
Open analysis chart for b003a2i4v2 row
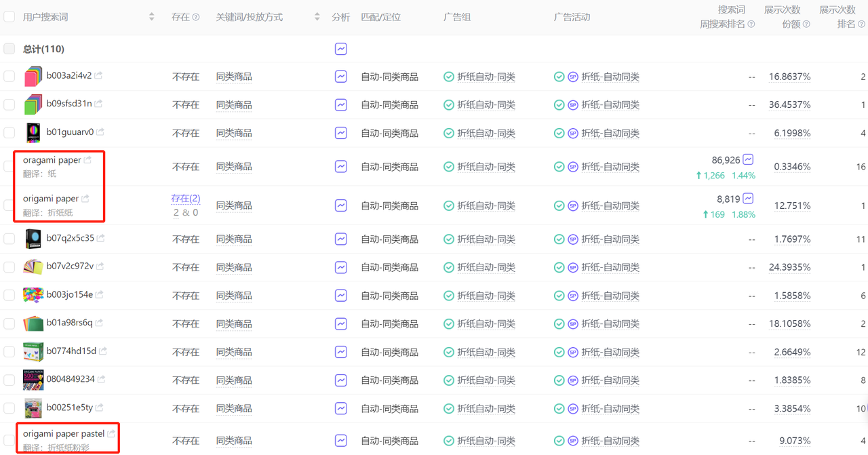point(341,77)
